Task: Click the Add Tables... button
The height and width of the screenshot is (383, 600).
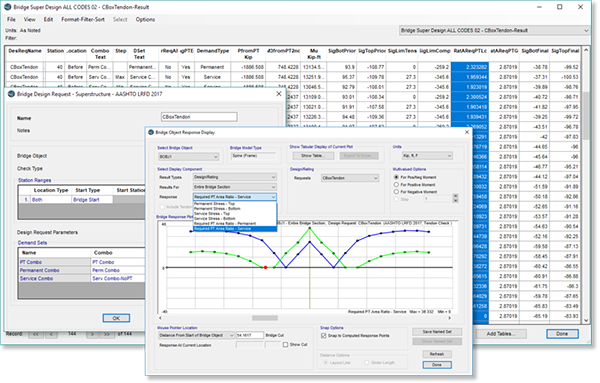Action: pos(501,334)
